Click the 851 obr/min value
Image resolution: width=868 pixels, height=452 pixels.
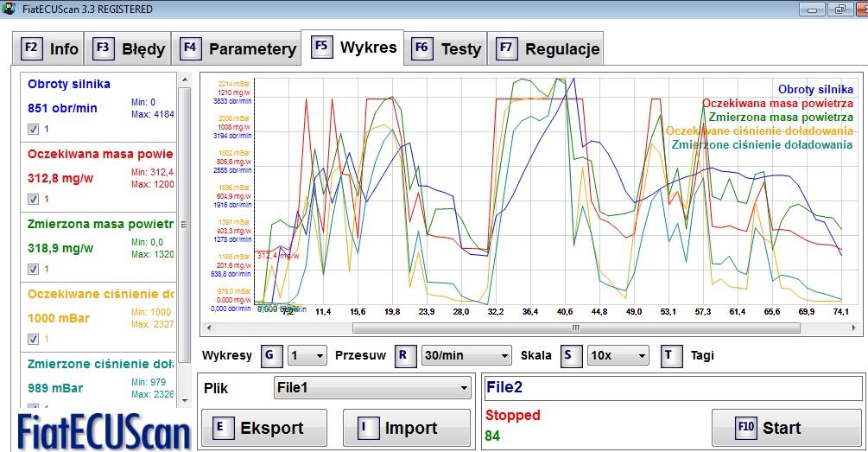tap(62, 109)
